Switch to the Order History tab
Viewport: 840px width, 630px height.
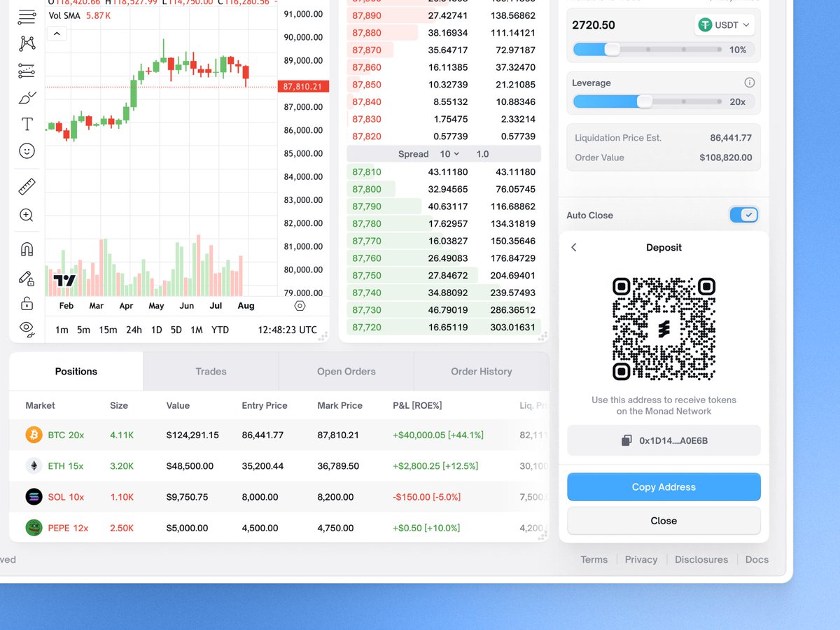[x=482, y=372]
